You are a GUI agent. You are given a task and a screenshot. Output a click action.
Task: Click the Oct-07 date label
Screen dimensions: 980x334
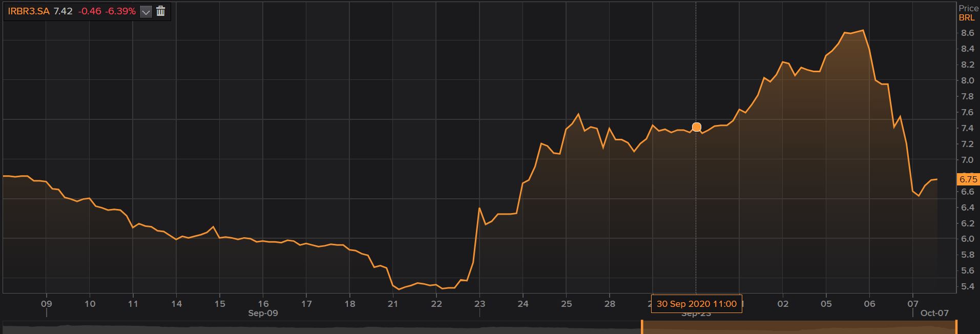(x=934, y=313)
